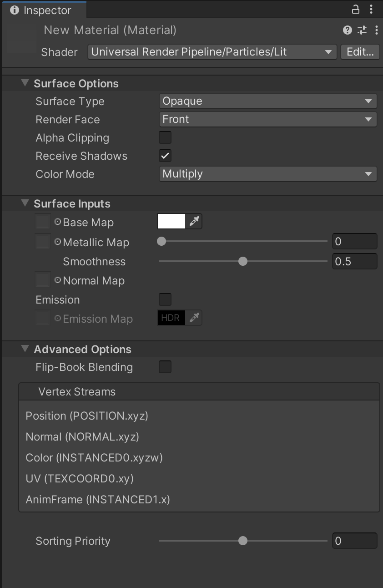Change Render Face via its dropdown
The height and width of the screenshot is (588, 383).
tap(267, 119)
